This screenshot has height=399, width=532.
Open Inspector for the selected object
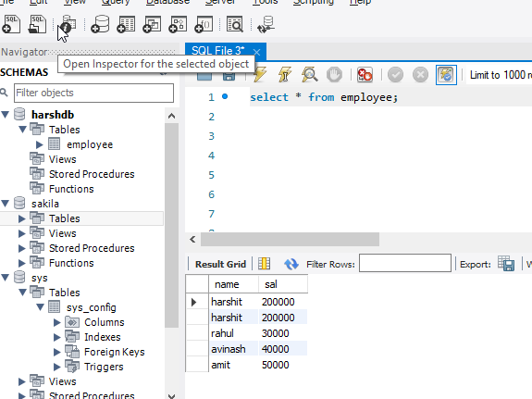point(68,24)
